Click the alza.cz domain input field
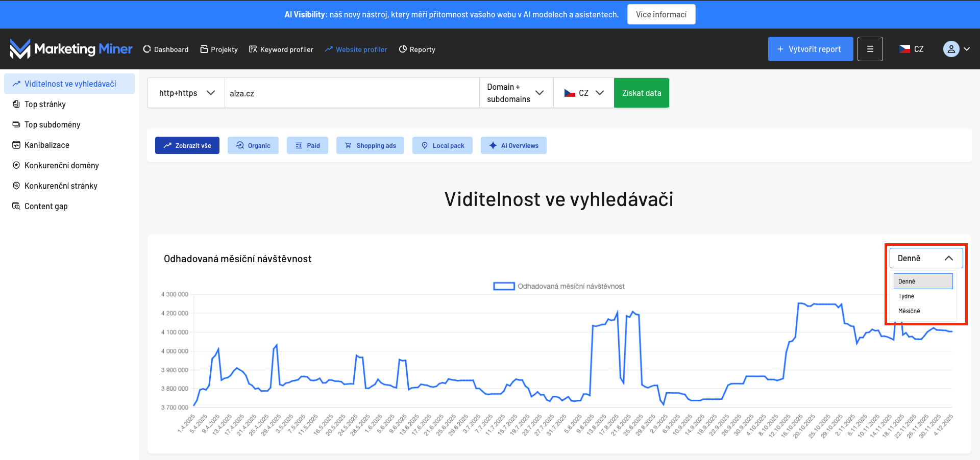The image size is (980, 460). click(x=352, y=93)
